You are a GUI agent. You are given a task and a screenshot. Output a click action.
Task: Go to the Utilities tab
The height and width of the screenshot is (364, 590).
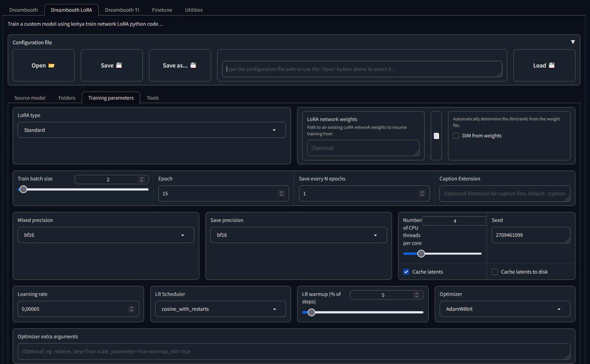(194, 10)
